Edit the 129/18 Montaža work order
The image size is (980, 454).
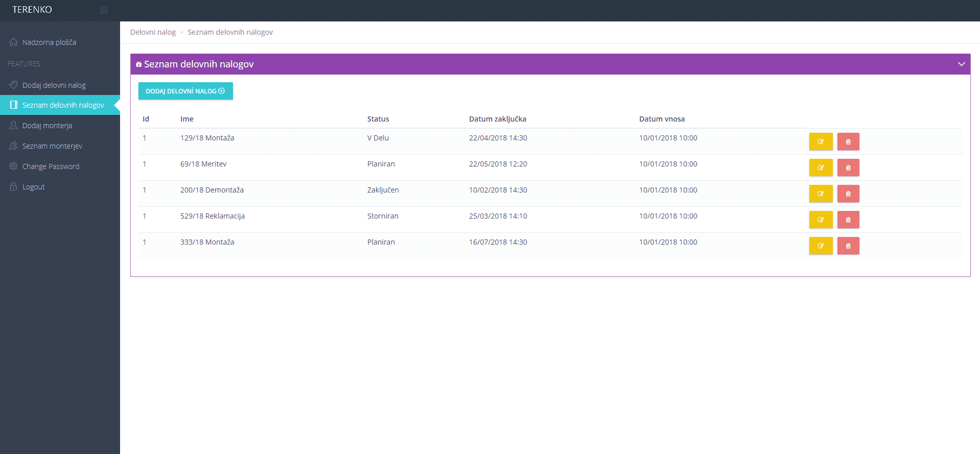[x=821, y=141]
